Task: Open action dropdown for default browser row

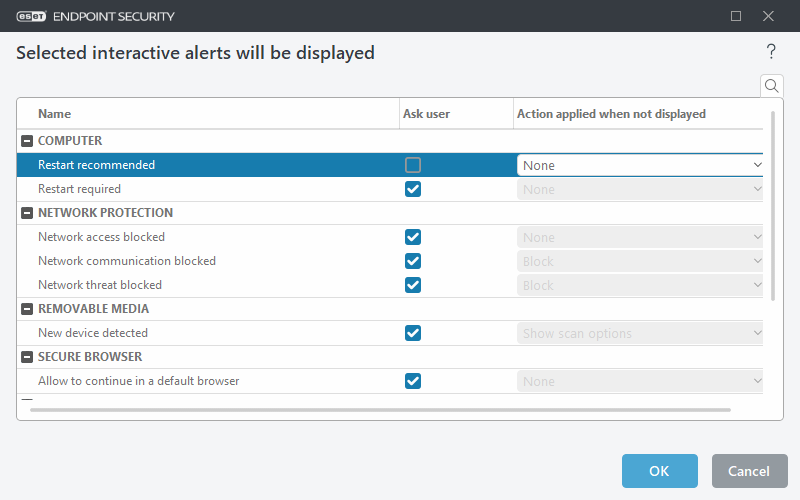Action: (x=640, y=381)
